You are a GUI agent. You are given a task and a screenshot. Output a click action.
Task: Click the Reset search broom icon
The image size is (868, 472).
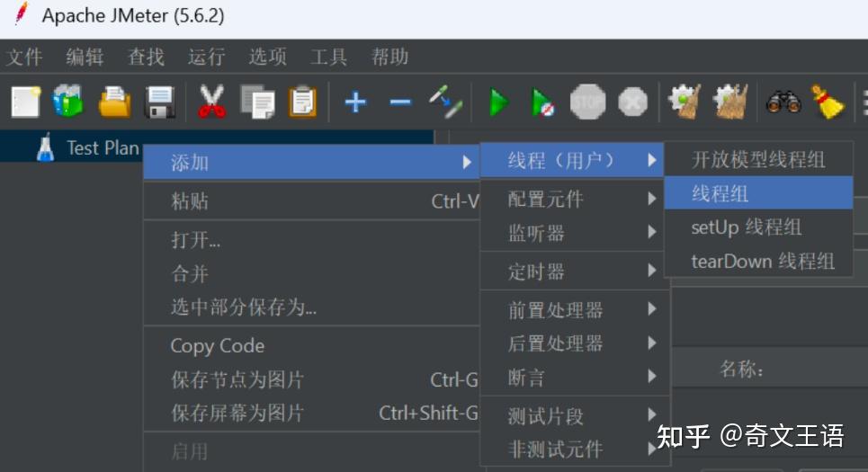(x=828, y=102)
